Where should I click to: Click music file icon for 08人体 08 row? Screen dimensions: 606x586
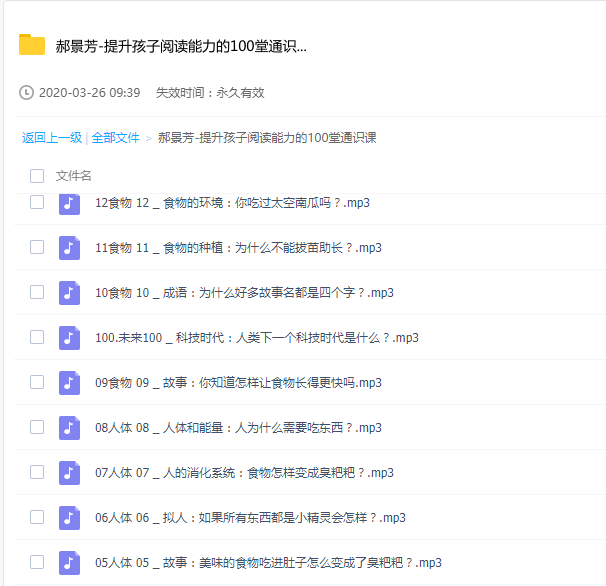[x=69, y=428]
